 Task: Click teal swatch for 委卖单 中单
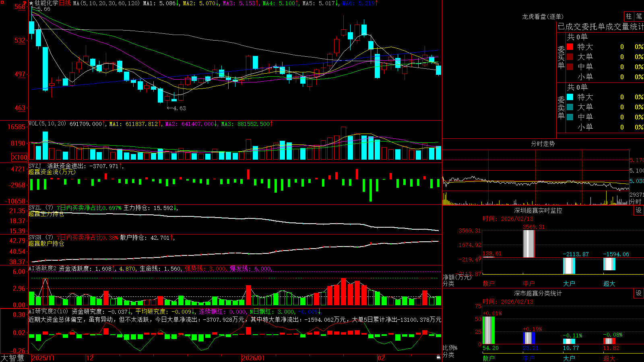(x=570, y=117)
